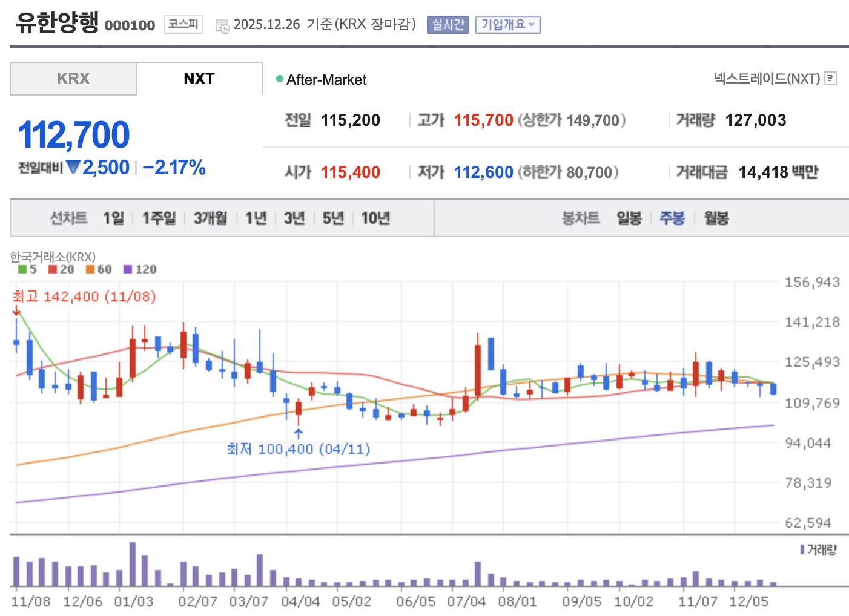The image size is (849, 616).
Task: Click the 한국거래소(KRX) chart label
Action: [53, 257]
